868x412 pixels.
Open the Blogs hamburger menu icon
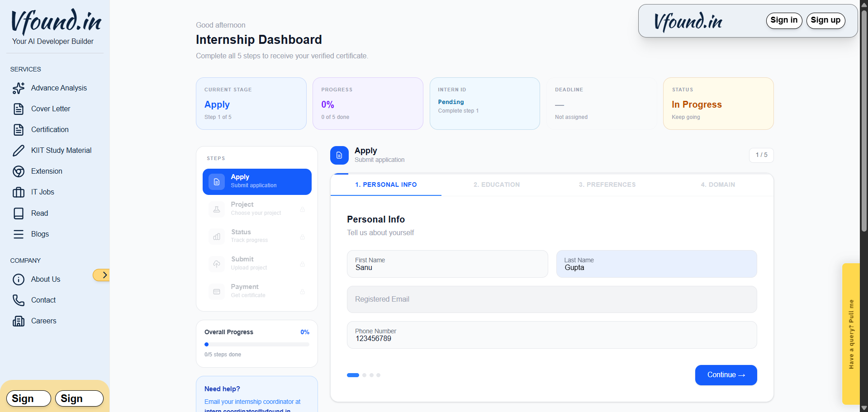pyautogui.click(x=19, y=234)
